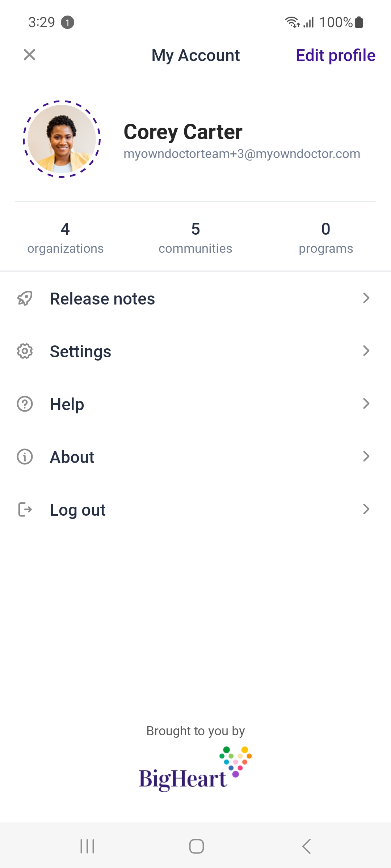Expand Release notes via its chevron

(x=366, y=298)
